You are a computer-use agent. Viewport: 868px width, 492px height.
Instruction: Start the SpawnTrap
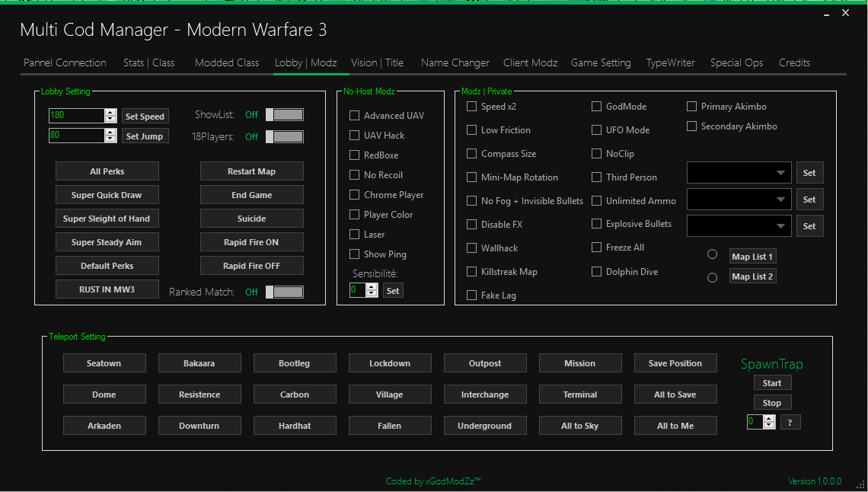(x=772, y=383)
